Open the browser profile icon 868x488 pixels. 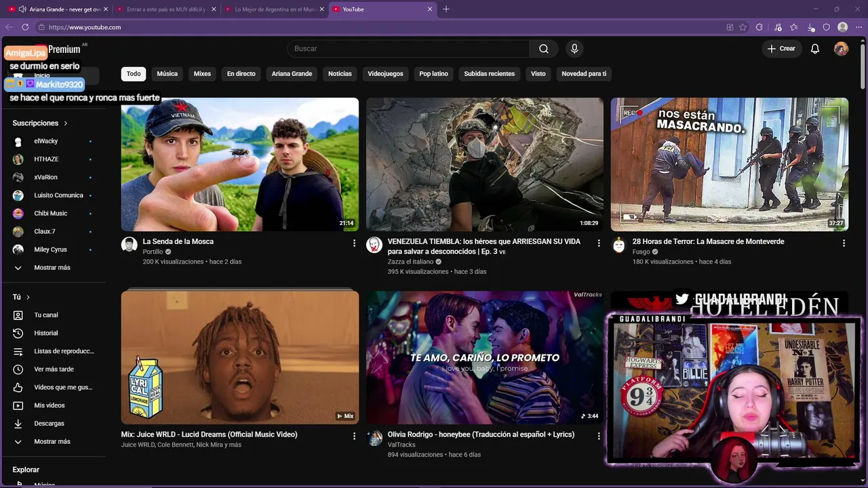842,27
